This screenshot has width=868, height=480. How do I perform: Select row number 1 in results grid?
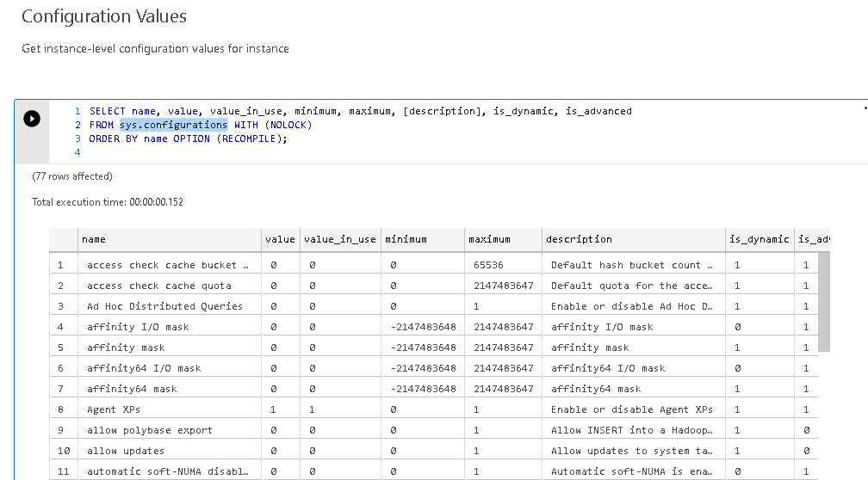(61, 265)
